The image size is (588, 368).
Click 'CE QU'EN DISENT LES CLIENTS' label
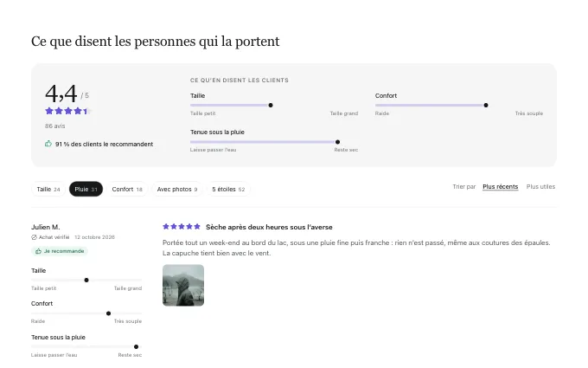[240, 81]
